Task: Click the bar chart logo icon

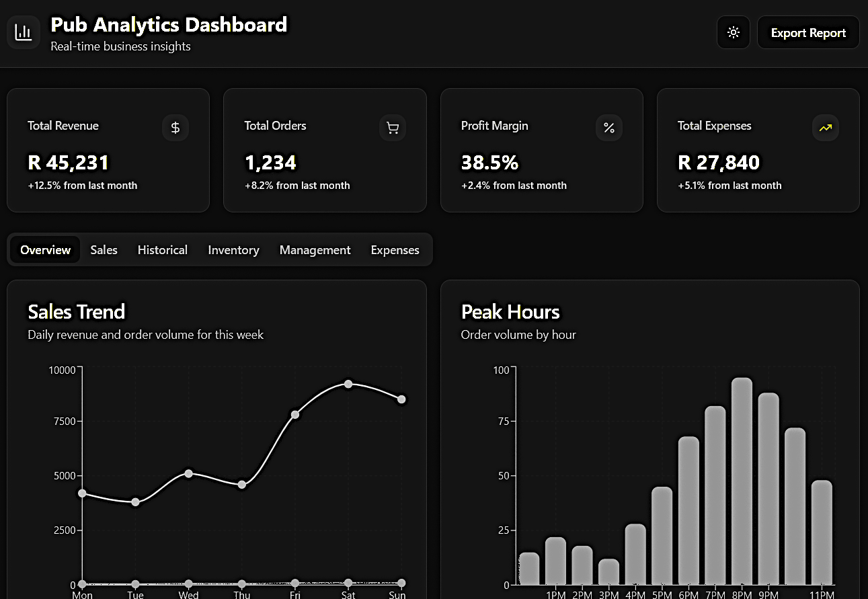Action: click(23, 32)
